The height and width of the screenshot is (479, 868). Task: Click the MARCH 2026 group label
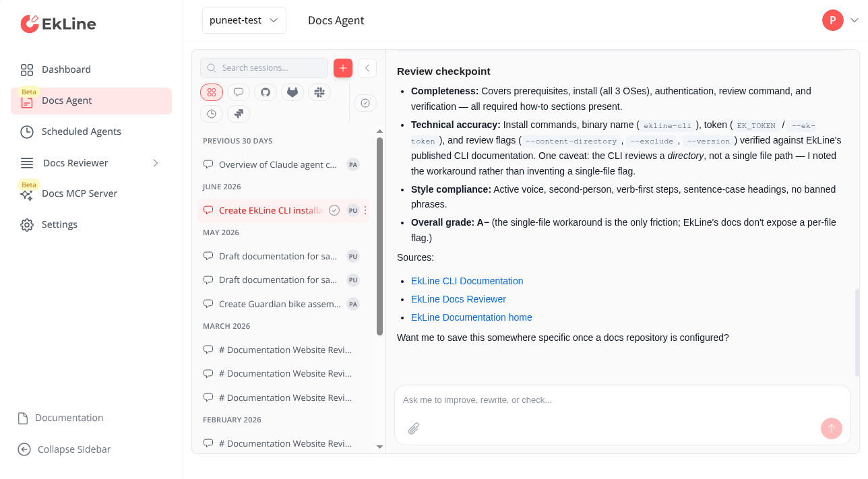coord(226,326)
